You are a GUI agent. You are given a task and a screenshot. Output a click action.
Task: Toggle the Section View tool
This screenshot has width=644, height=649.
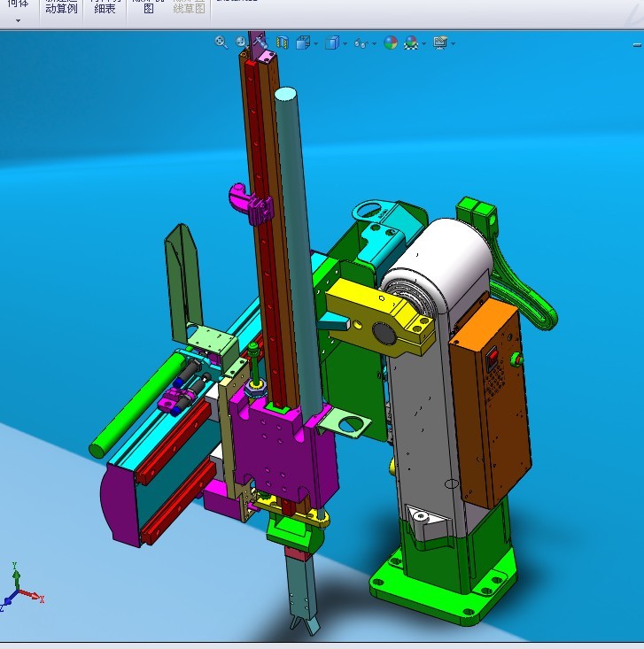coord(283,42)
